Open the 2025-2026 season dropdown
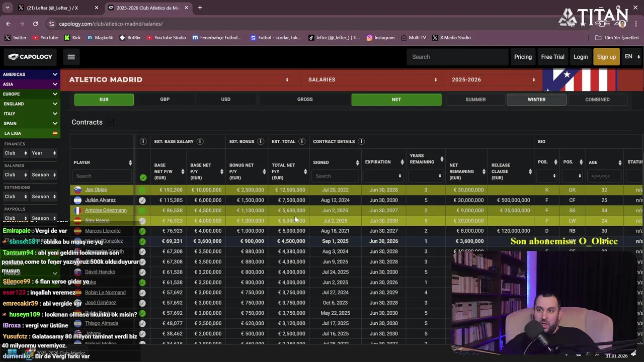 tap(493, 79)
